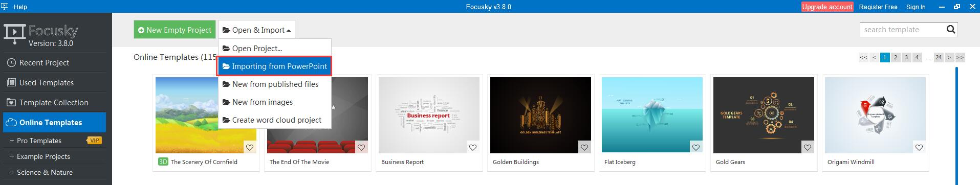980x185 pixels.
Task: Open the Business Report template thumbnail
Action: click(429, 115)
